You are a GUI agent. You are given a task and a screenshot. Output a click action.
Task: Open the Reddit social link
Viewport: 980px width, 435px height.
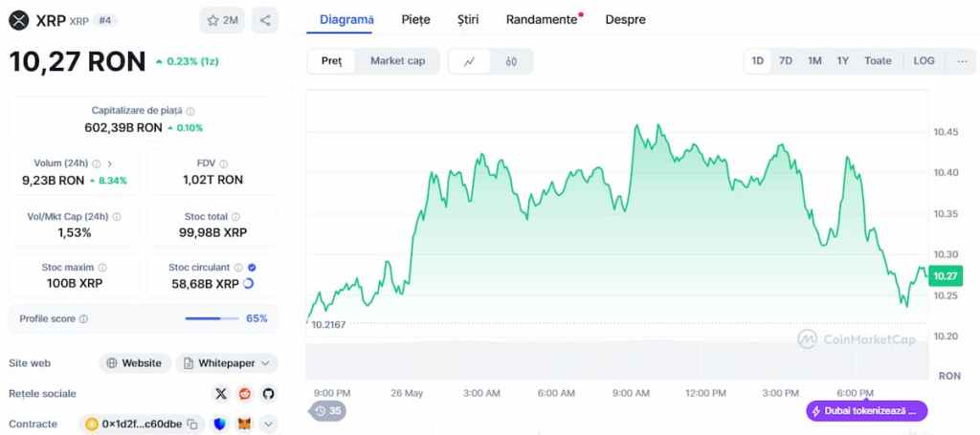point(245,393)
